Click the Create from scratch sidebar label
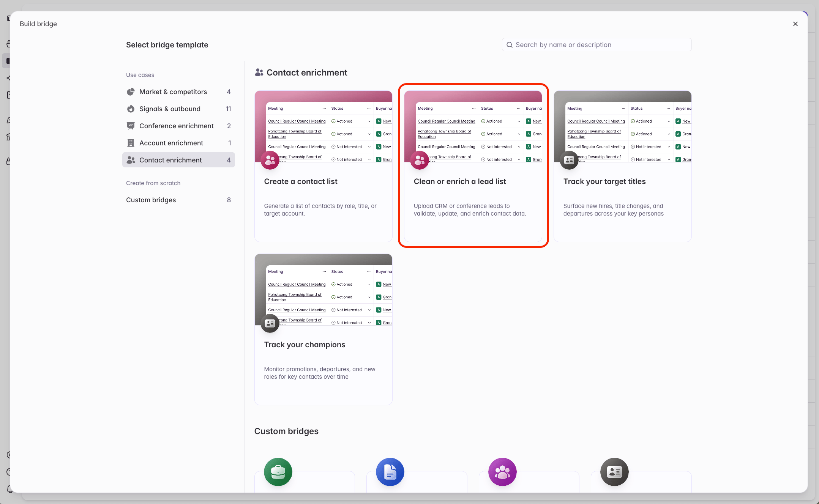The image size is (819, 504). pyautogui.click(x=153, y=183)
